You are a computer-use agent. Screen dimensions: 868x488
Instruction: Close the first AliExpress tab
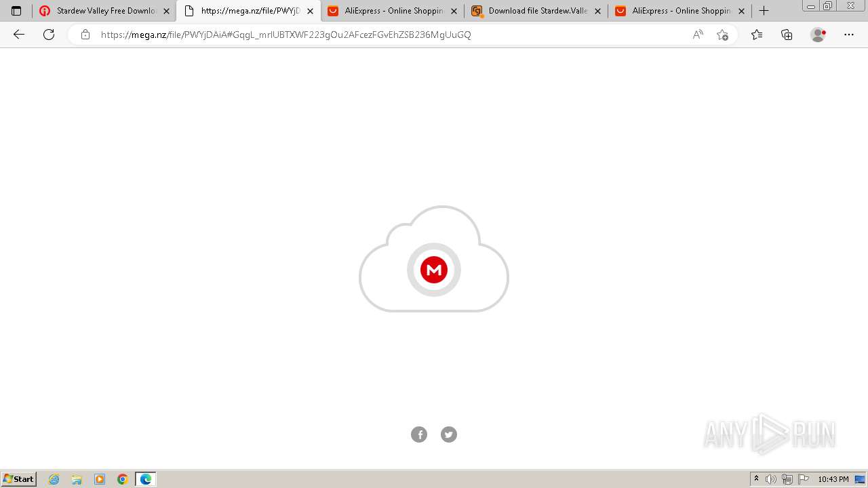[x=454, y=11]
